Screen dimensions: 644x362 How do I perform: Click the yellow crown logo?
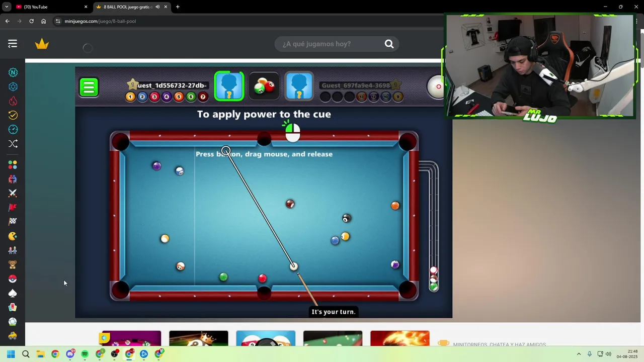[x=42, y=44]
